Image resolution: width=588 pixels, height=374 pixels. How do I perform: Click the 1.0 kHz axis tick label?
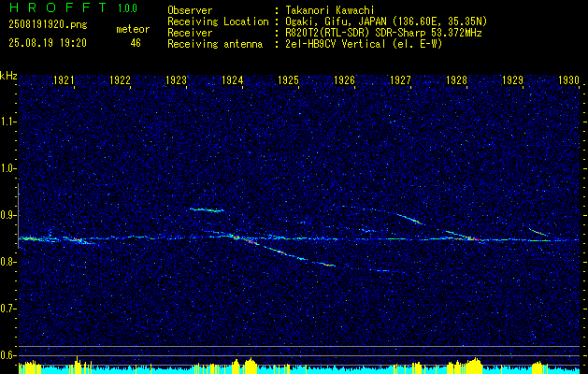[x=8, y=169]
